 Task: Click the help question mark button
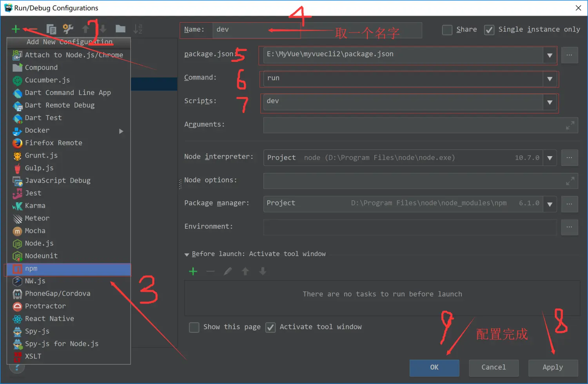coord(17,368)
